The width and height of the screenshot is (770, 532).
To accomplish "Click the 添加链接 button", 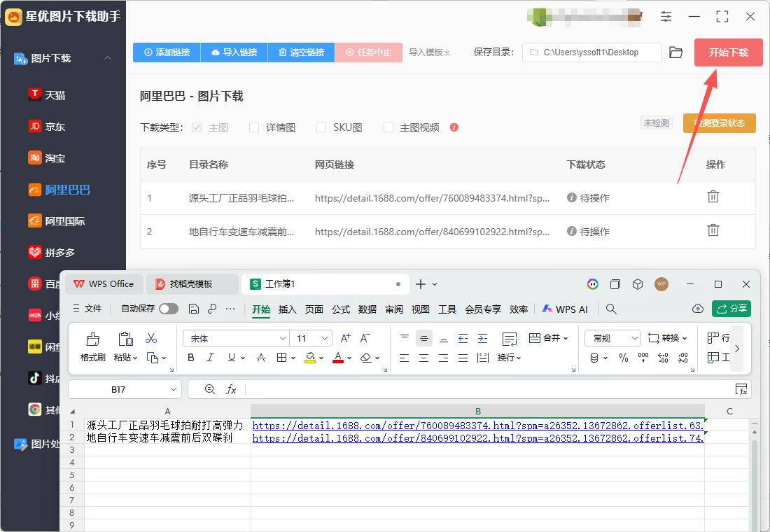I will point(167,52).
